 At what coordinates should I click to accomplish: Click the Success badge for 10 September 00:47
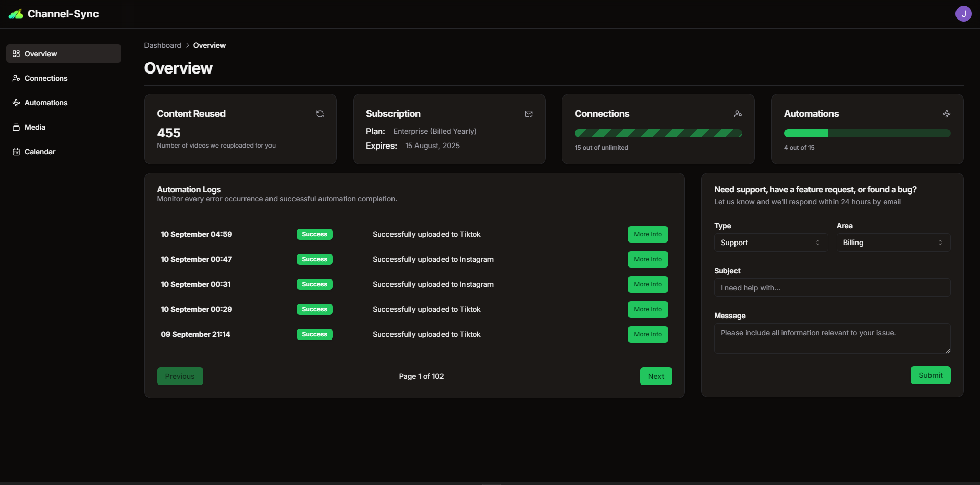pos(314,259)
